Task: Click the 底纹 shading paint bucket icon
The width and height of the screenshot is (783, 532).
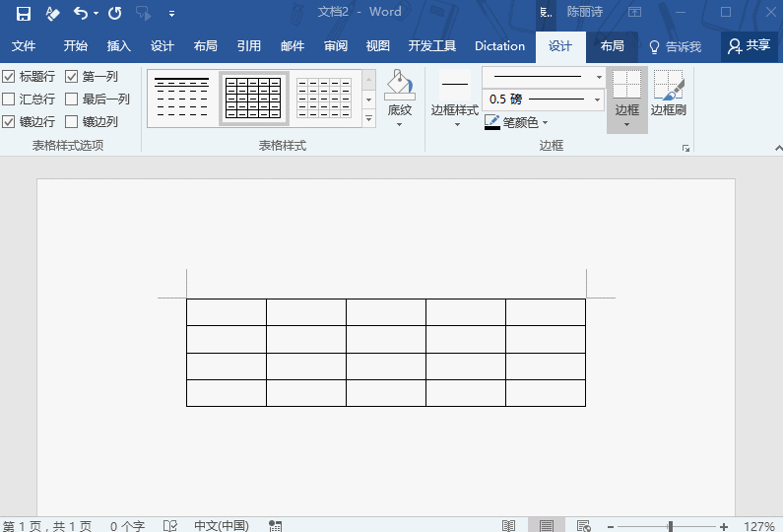Action: 400,85
